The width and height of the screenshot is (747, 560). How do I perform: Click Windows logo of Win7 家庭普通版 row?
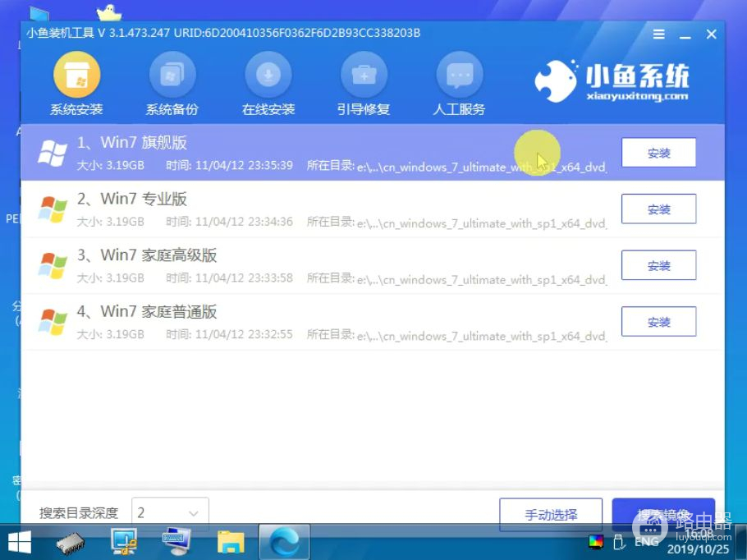(x=53, y=322)
